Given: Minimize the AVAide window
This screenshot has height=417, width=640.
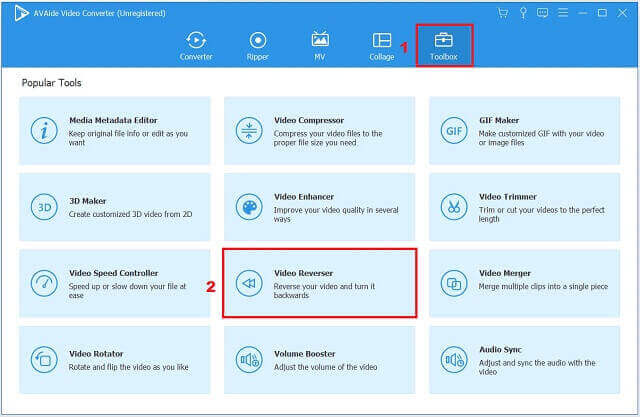Looking at the screenshot, I should tap(582, 13).
